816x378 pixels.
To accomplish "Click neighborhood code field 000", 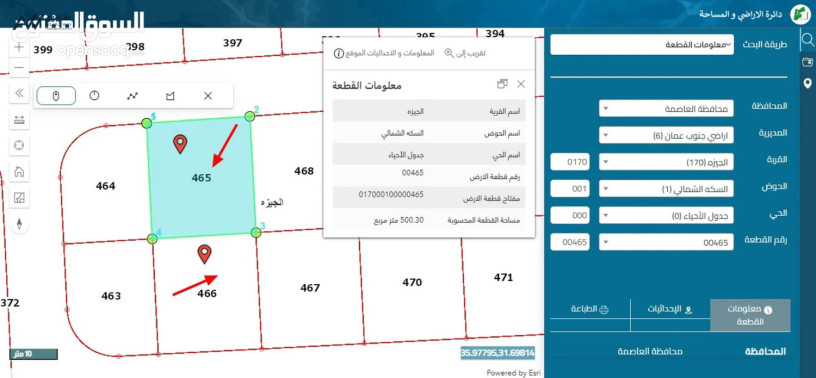I will 570,215.
